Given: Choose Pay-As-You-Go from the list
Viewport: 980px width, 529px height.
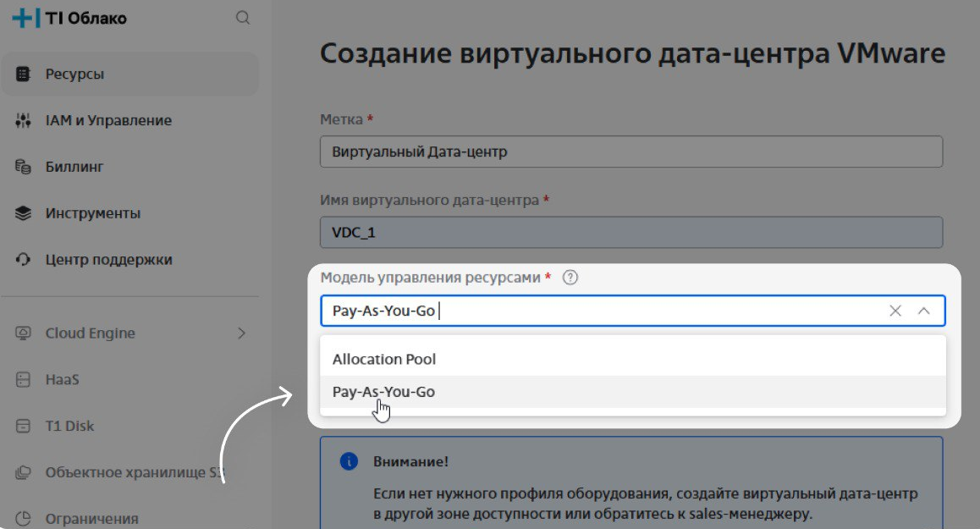Looking at the screenshot, I should point(384,392).
